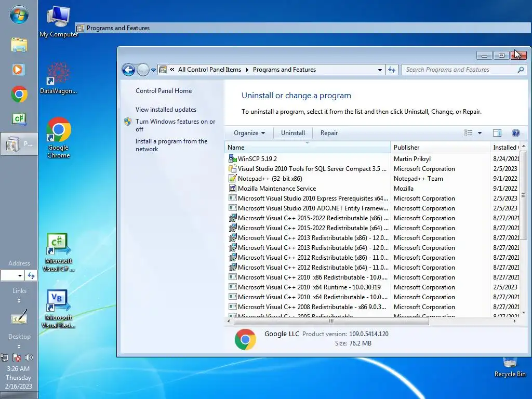The width and height of the screenshot is (532, 399).
Task: Click the change view icon
Action: [x=468, y=133]
